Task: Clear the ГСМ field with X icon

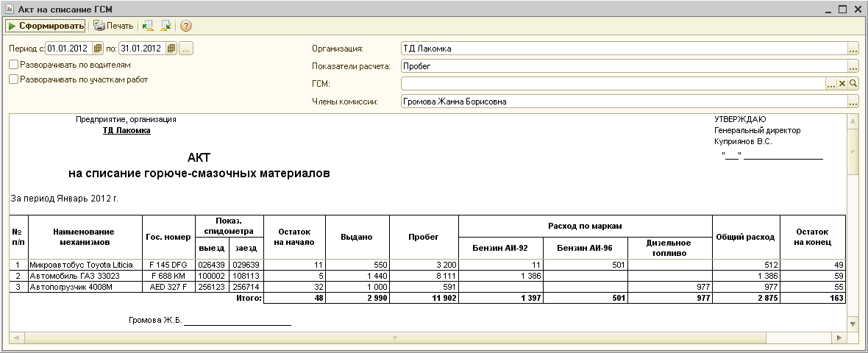Action: click(x=842, y=84)
